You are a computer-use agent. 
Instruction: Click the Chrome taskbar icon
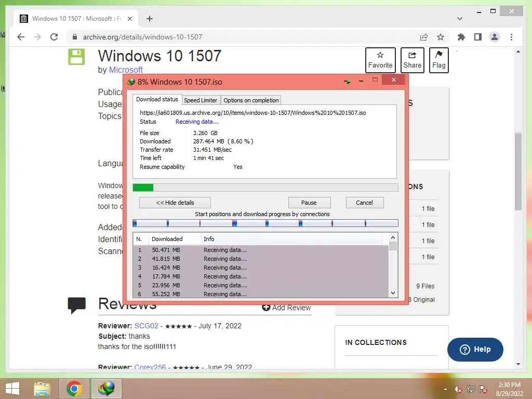click(x=74, y=389)
